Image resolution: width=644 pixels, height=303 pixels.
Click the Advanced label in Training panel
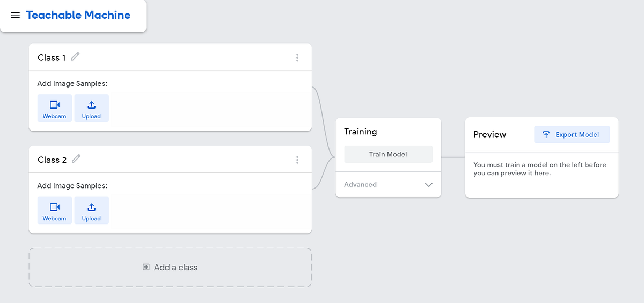[x=360, y=184]
